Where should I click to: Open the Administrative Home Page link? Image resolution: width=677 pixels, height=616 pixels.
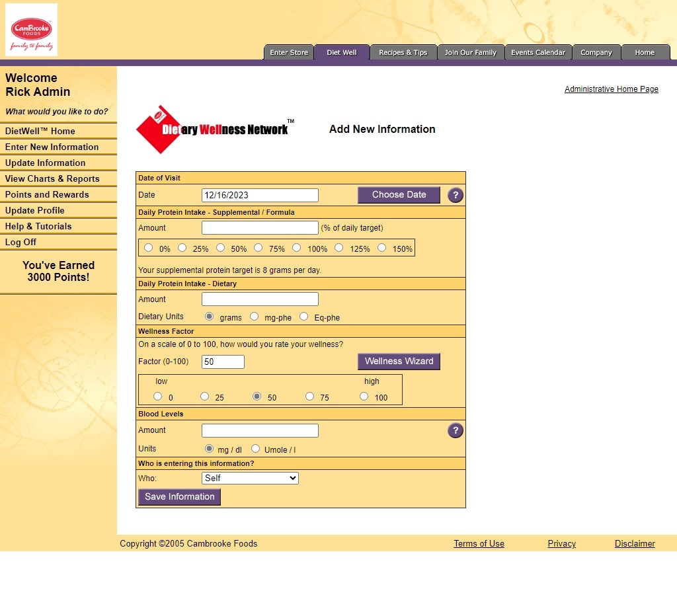point(611,89)
